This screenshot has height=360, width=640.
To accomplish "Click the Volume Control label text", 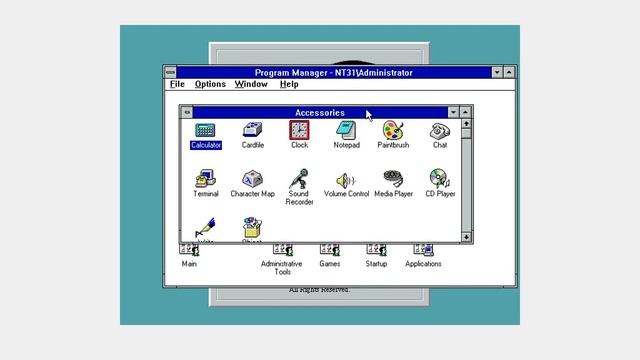I will click(x=346, y=194).
